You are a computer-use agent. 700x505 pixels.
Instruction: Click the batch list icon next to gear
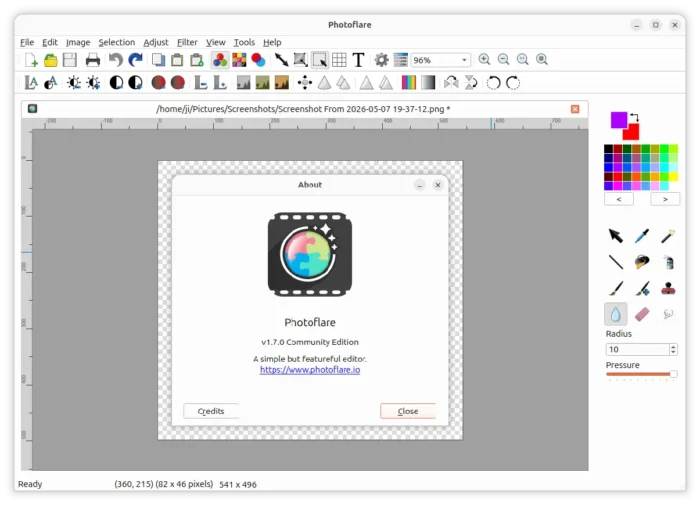(400, 60)
